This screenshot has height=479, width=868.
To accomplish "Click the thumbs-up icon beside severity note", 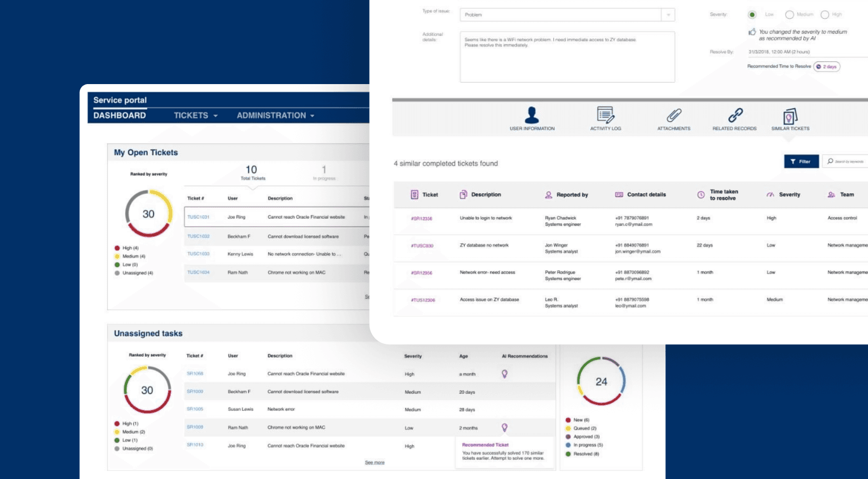I will coord(752,32).
